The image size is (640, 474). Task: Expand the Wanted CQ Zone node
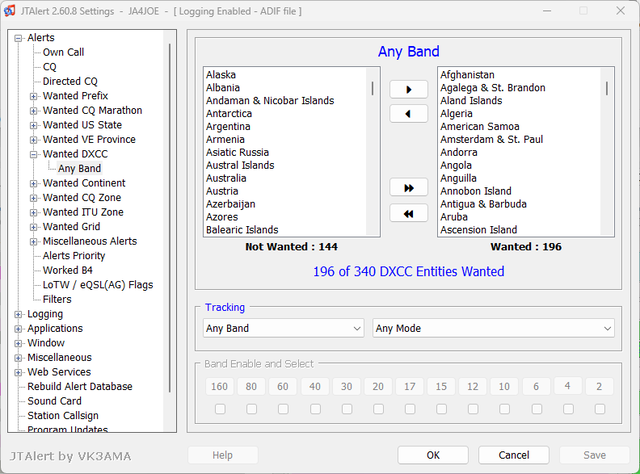pyautogui.click(x=33, y=198)
